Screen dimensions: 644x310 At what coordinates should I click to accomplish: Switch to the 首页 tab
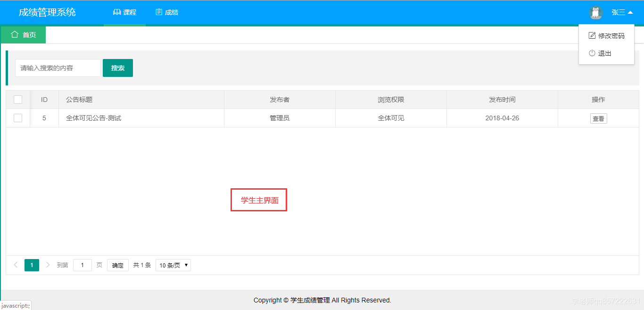click(x=23, y=34)
